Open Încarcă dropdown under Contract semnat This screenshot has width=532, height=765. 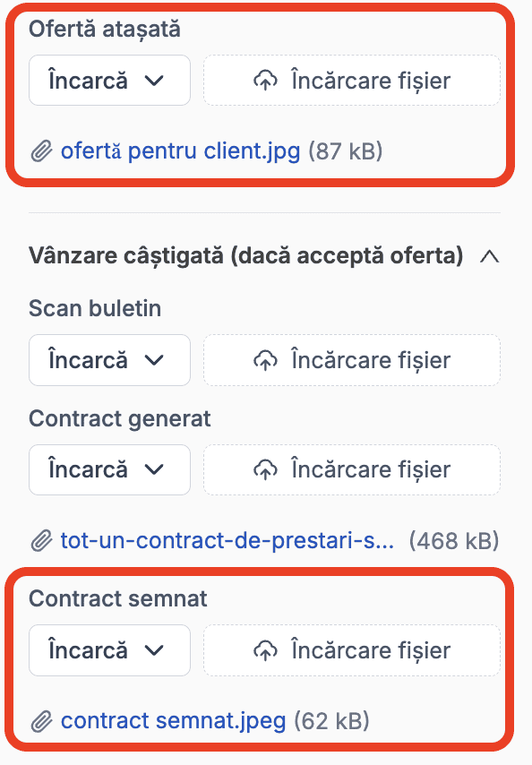click(109, 650)
